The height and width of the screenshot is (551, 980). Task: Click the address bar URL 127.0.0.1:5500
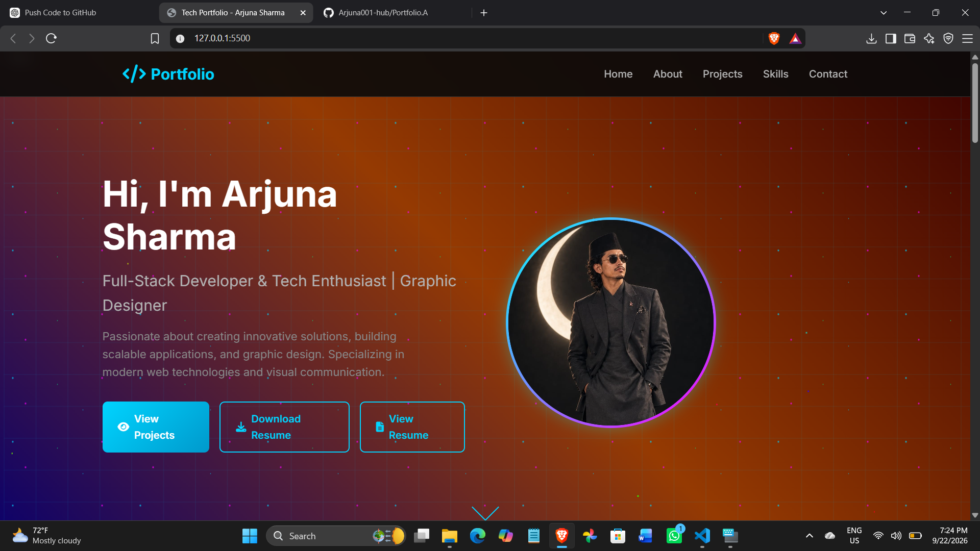[x=222, y=38]
